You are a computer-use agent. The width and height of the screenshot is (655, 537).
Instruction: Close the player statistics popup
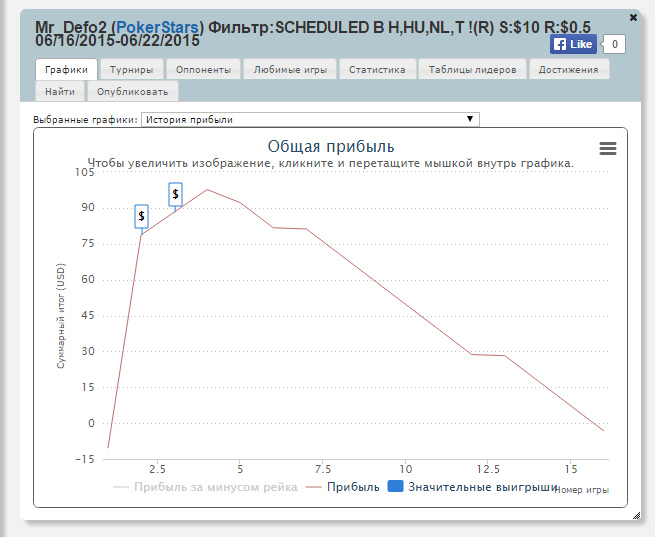pyautogui.click(x=633, y=18)
